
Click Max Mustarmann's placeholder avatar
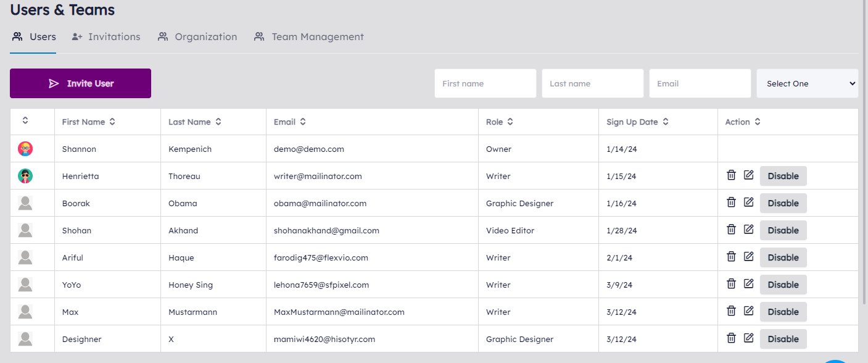(x=25, y=312)
